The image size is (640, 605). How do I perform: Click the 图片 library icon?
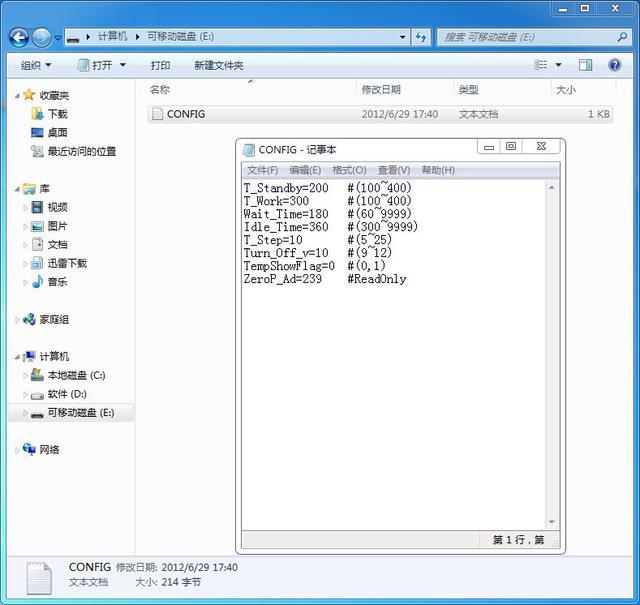[37, 226]
